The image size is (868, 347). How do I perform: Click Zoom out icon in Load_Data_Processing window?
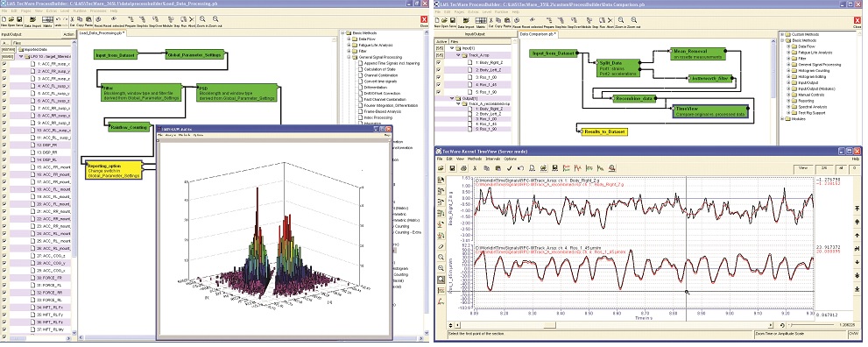215,19
